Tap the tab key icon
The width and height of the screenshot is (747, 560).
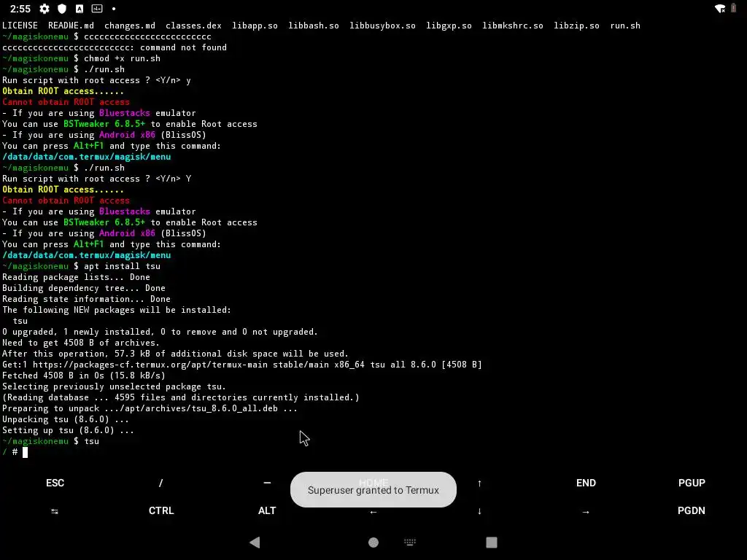tap(55, 511)
